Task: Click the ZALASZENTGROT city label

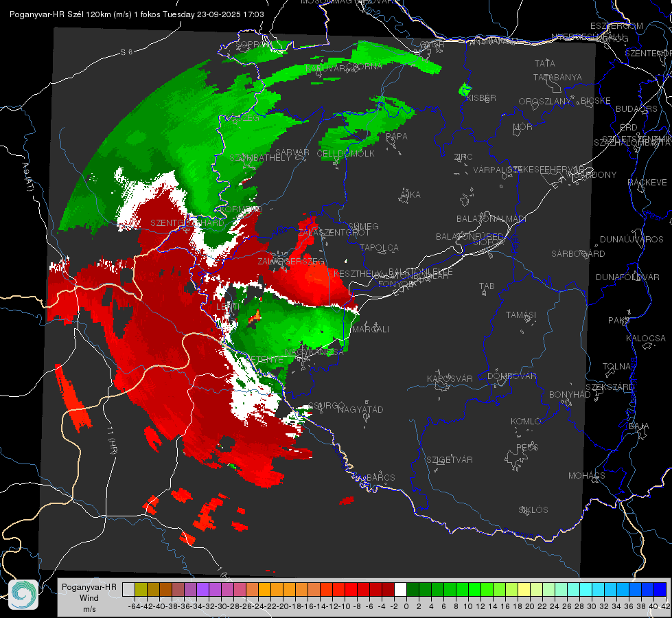Action: coord(334,233)
